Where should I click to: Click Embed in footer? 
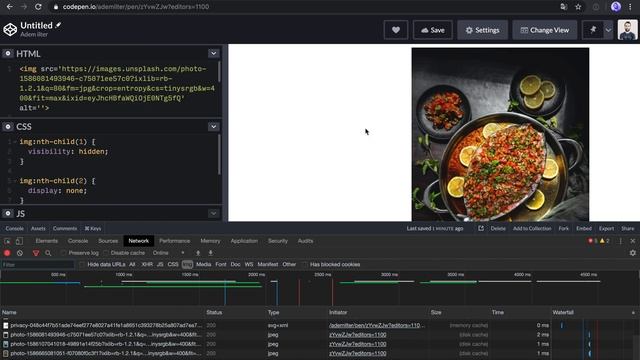[584, 229]
